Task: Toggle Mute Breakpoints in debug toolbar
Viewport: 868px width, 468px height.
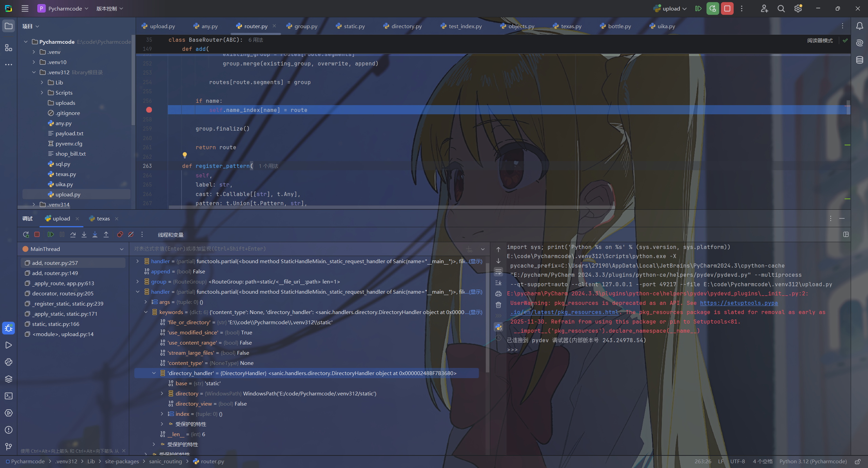Action: coord(131,235)
